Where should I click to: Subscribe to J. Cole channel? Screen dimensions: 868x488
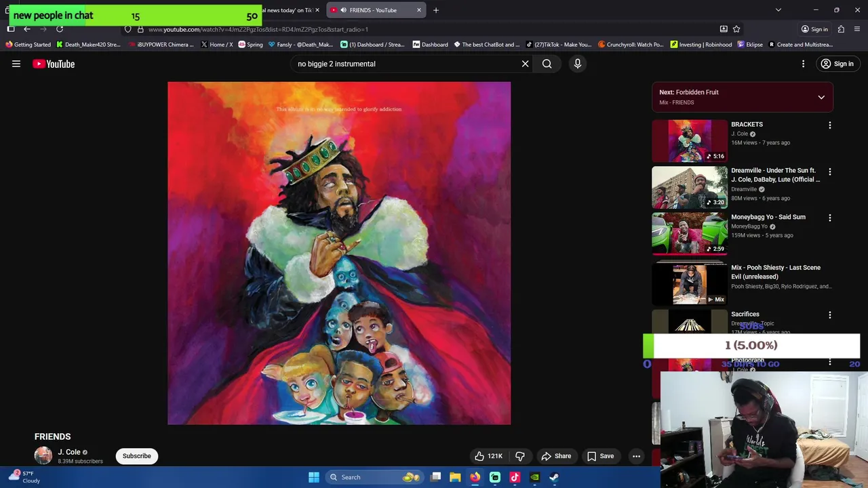(x=136, y=456)
